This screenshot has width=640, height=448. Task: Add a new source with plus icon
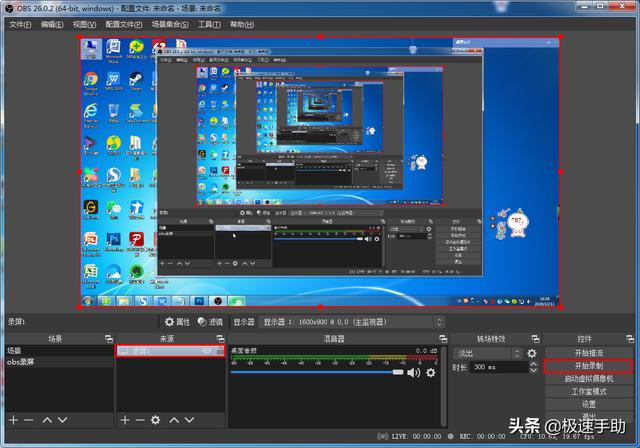(x=125, y=420)
